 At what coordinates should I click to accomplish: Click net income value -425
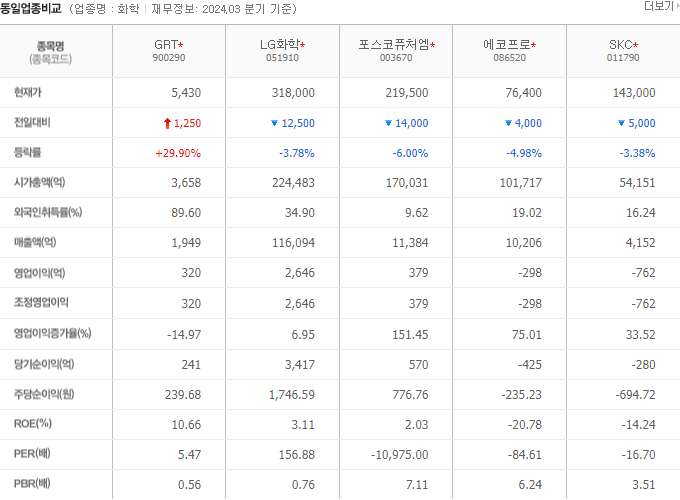coord(530,365)
